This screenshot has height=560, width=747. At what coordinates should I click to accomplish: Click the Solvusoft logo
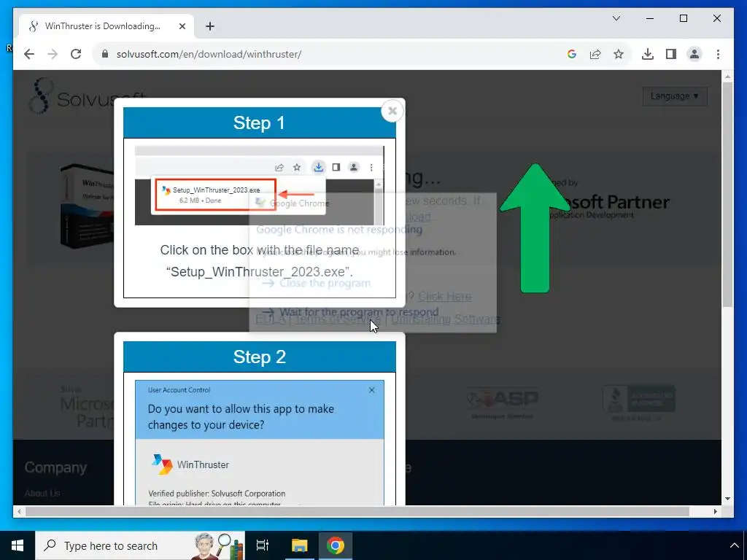point(88,96)
